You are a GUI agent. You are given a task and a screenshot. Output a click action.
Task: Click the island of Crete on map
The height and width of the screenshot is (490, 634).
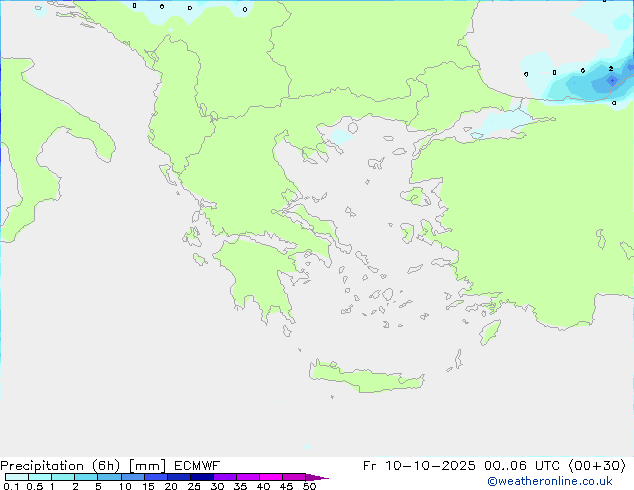pyautogui.click(x=366, y=378)
